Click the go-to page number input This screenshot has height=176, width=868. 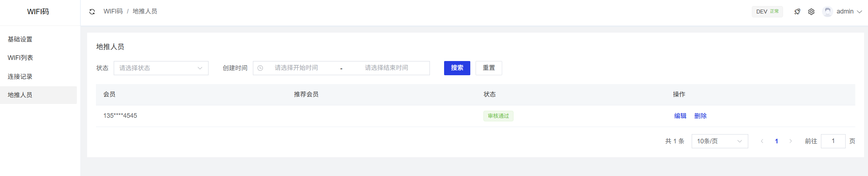click(x=833, y=141)
